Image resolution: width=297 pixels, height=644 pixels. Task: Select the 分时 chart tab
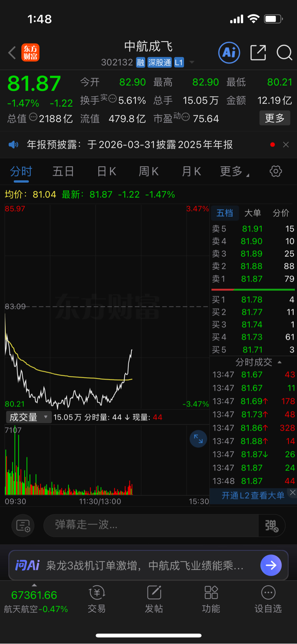pyautogui.click(x=21, y=171)
